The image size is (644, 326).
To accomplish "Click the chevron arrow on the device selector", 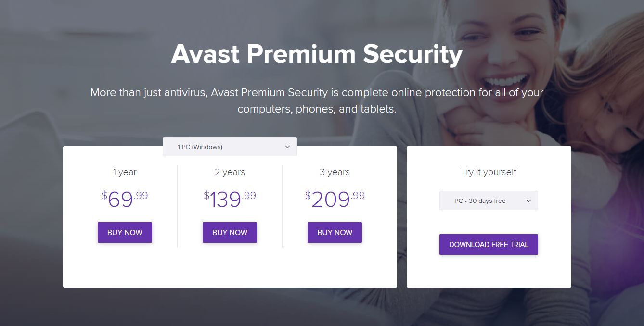I will 287,147.
